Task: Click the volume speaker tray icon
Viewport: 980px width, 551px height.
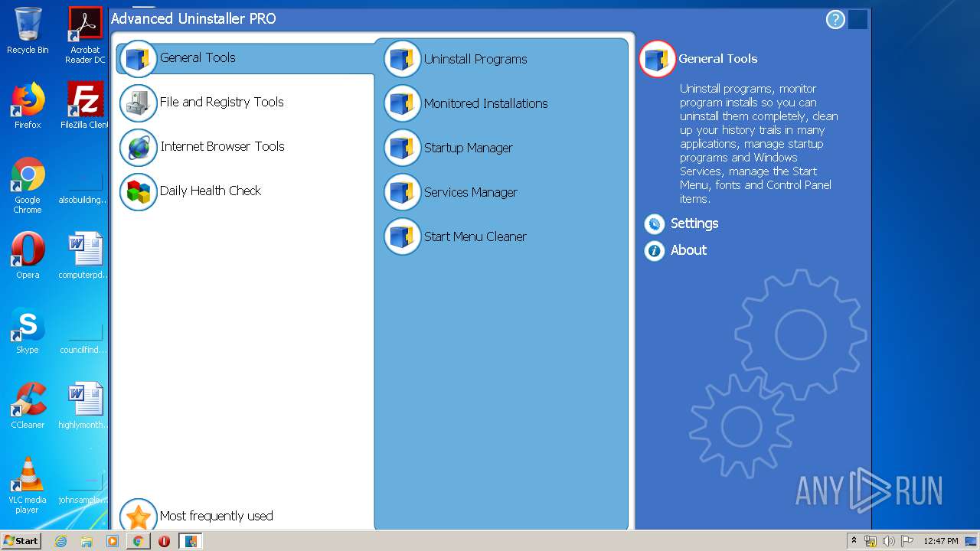Action: [888, 541]
